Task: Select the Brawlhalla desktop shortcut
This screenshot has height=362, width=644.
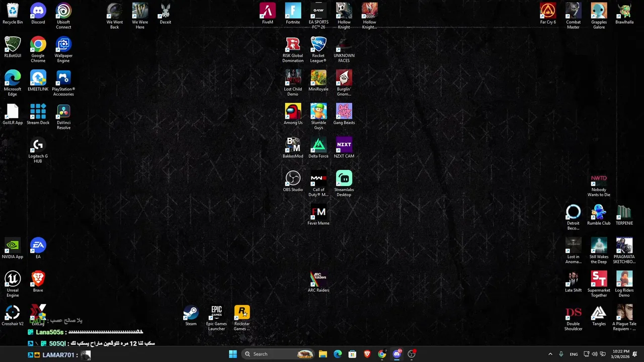Action: pos(624,14)
